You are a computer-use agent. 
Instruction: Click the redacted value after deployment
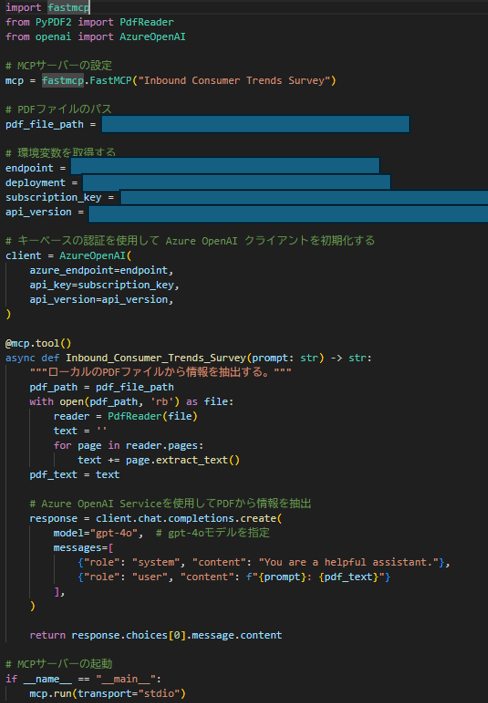(236, 182)
